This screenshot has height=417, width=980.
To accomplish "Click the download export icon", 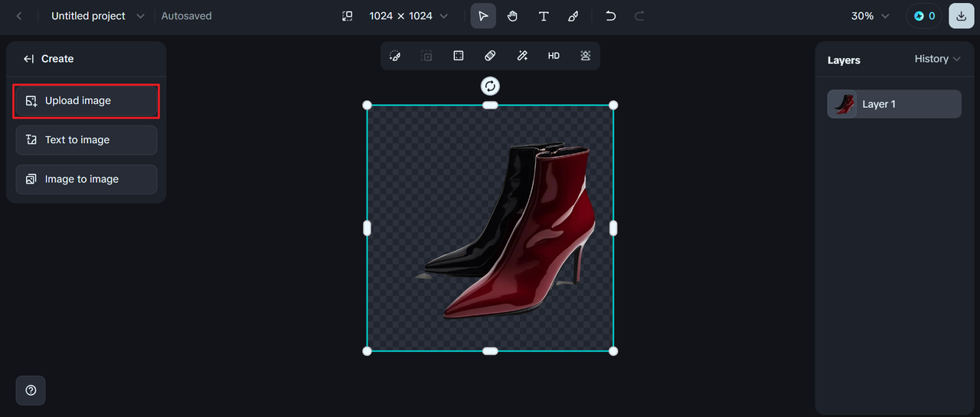I will [961, 16].
